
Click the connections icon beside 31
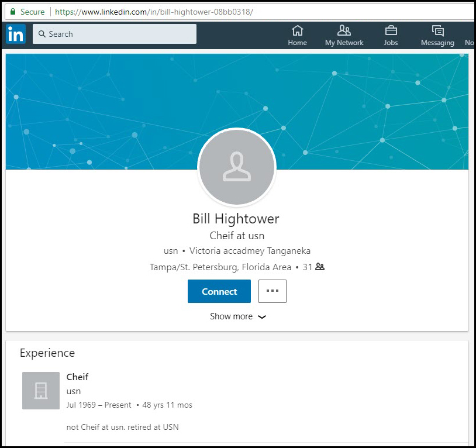tap(320, 267)
